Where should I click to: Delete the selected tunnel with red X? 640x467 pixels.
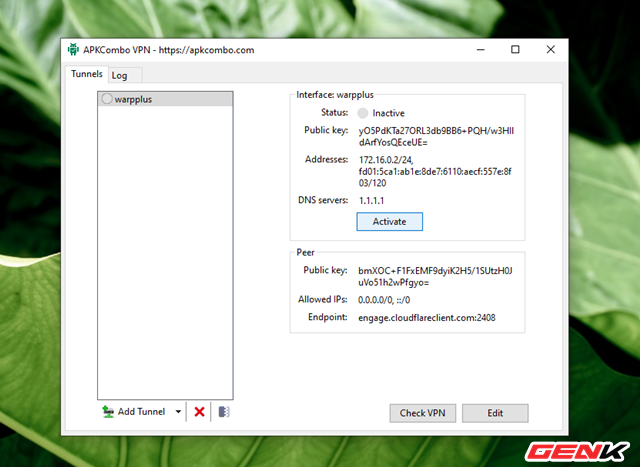coord(199,411)
